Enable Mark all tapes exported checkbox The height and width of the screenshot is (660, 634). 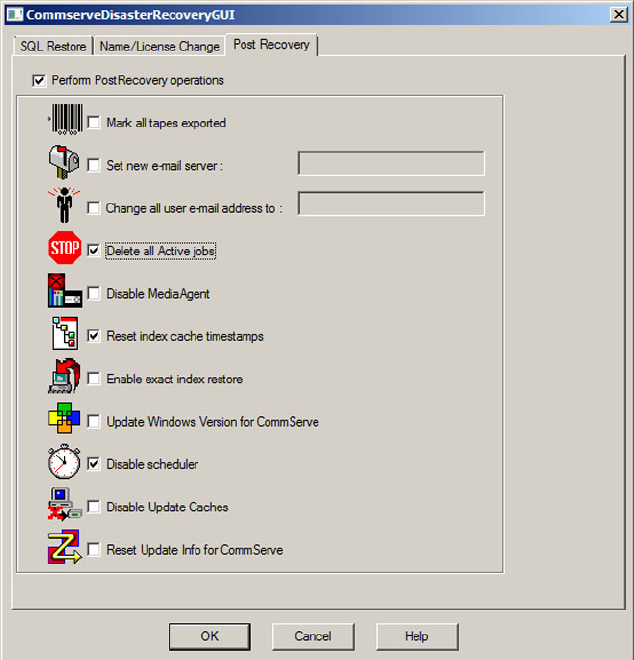(x=93, y=122)
